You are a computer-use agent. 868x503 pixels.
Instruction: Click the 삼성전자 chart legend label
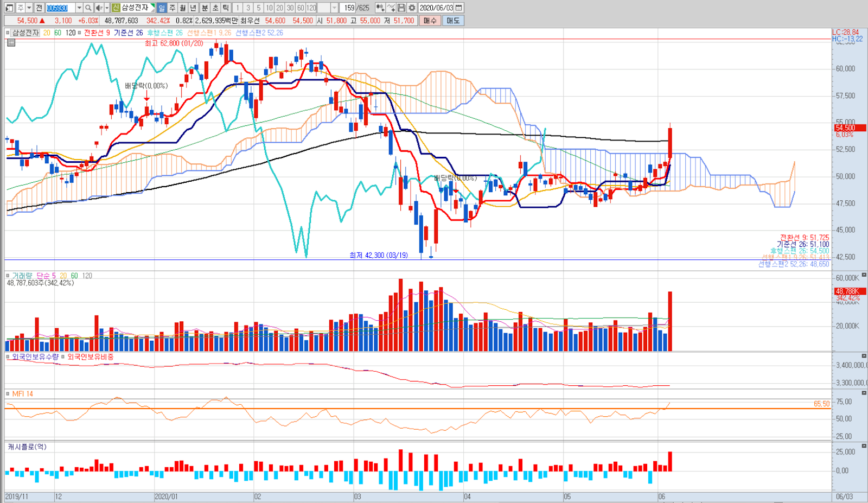pyautogui.click(x=25, y=33)
